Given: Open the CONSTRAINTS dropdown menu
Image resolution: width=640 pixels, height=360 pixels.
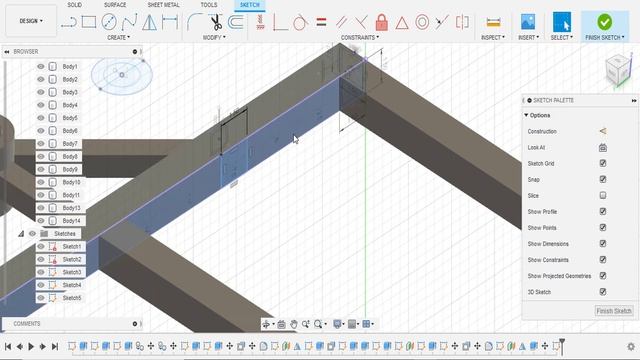Looking at the screenshot, I should (x=360, y=38).
